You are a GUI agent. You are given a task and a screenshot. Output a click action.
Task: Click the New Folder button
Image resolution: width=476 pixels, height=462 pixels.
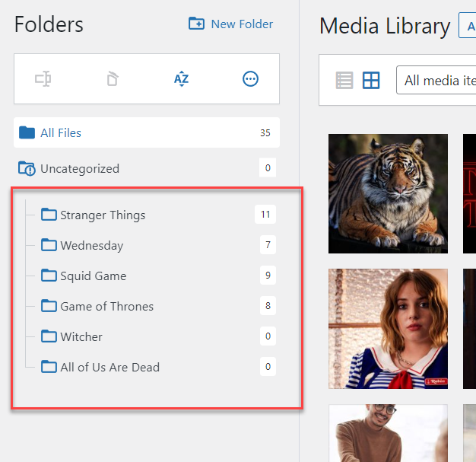click(230, 24)
